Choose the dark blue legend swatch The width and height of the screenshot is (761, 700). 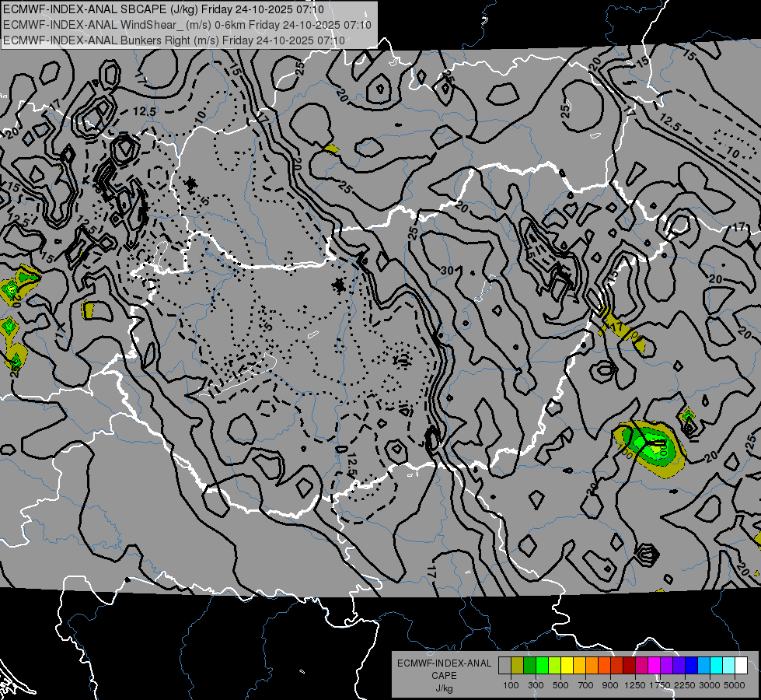tap(691, 665)
